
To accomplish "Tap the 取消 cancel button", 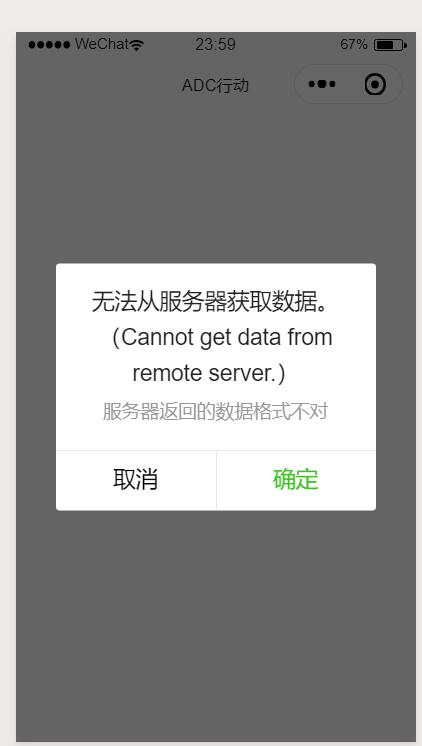I will (136, 481).
